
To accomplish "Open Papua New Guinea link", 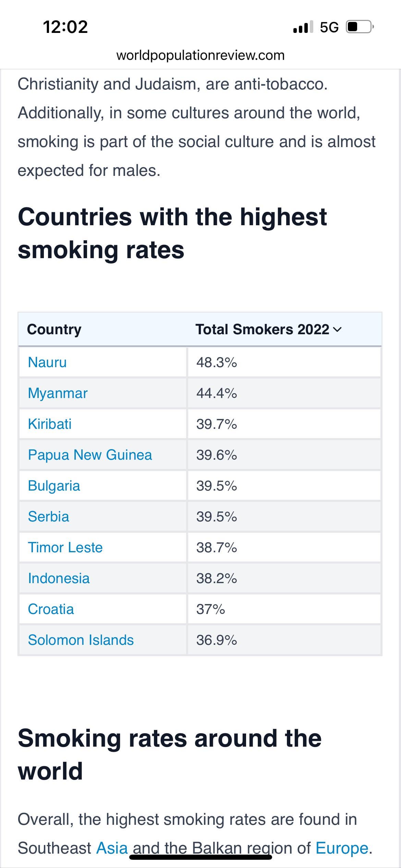I will pyautogui.click(x=90, y=455).
